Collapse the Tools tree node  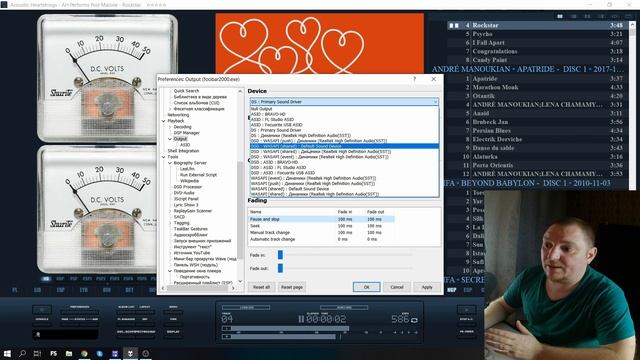click(x=164, y=157)
